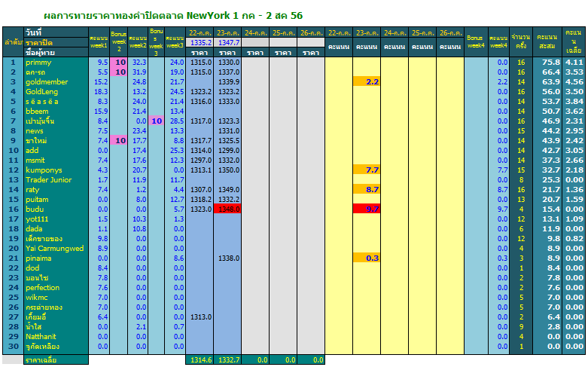The height and width of the screenshot is (367, 588).
Task: Select rank number '30' in the last row
Action: (13, 347)
